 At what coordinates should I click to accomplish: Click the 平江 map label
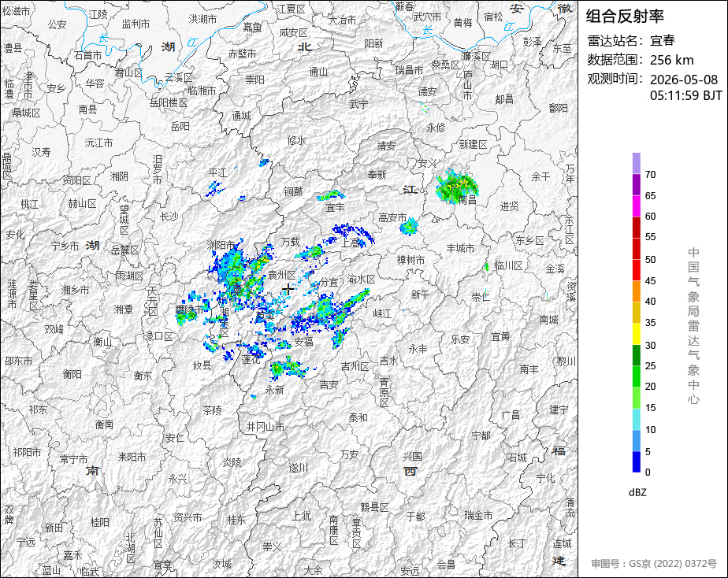pos(217,173)
